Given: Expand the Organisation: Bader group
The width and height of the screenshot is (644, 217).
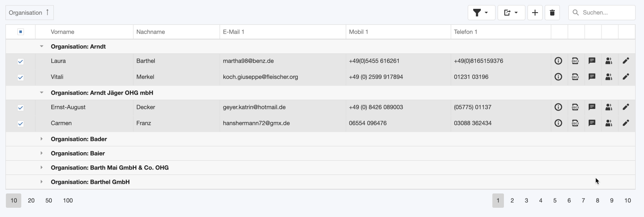Looking at the screenshot, I should click(42, 139).
